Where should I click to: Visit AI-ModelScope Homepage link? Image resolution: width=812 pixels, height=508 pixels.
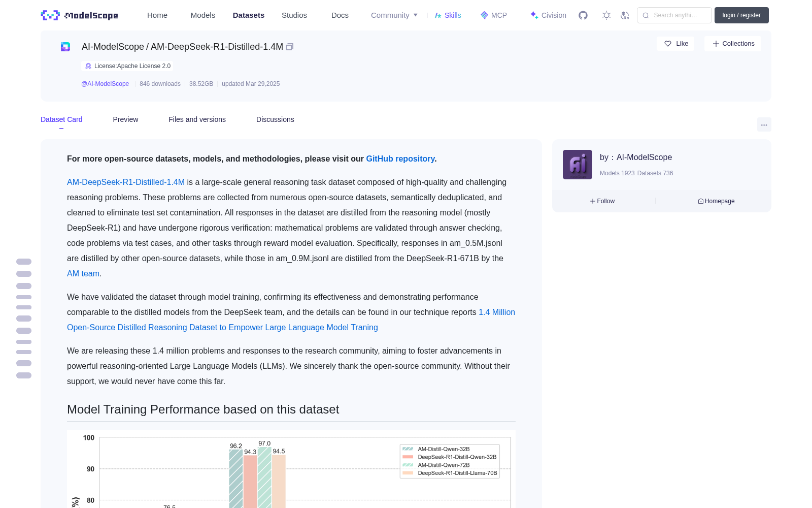pyautogui.click(x=716, y=201)
